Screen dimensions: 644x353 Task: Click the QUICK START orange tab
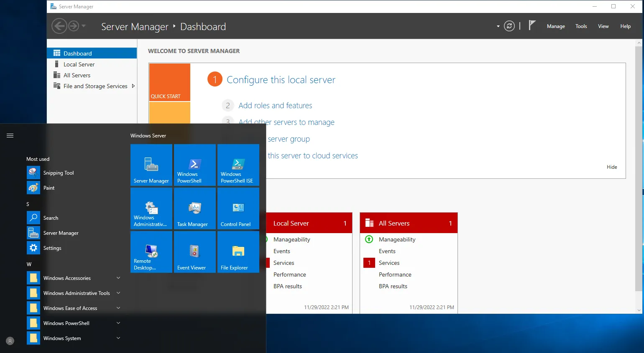pos(170,82)
